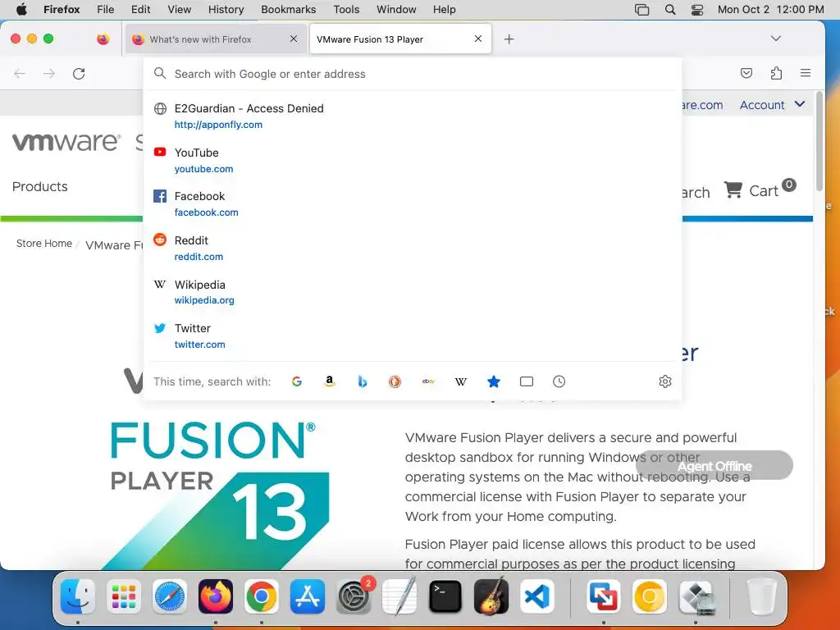The image size is (840, 630).
Task: Search with Google icon in one-off search row
Action: pos(297,381)
